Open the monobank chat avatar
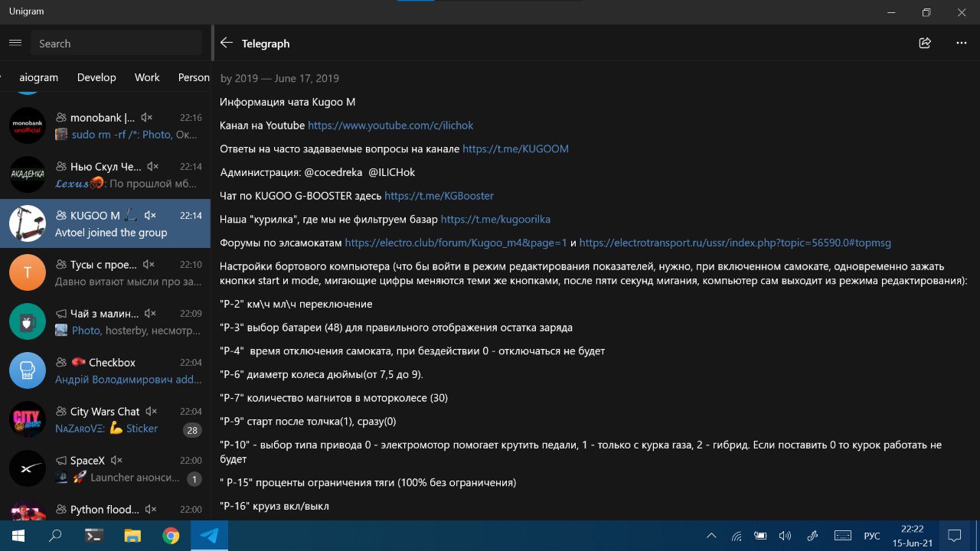 [28, 126]
